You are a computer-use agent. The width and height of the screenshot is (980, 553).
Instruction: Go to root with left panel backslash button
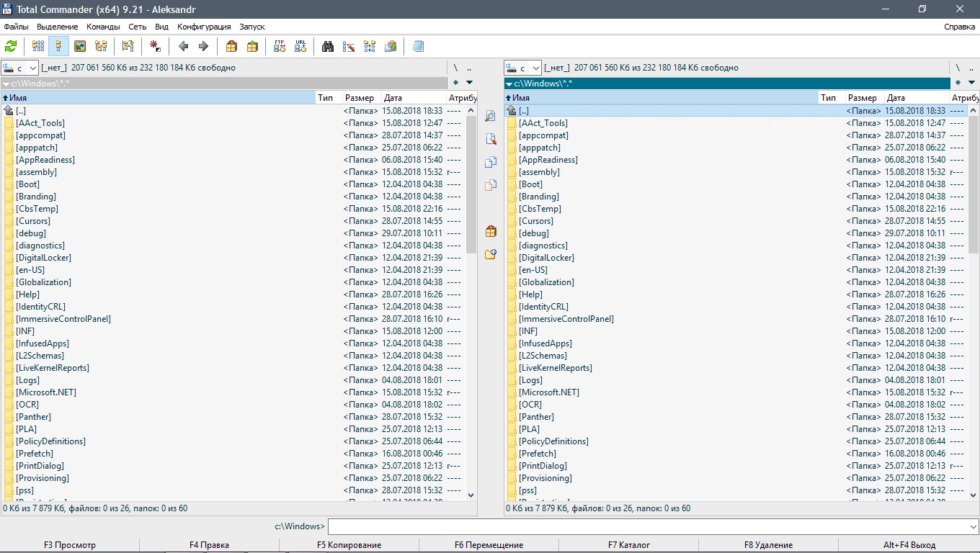[x=455, y=68]
